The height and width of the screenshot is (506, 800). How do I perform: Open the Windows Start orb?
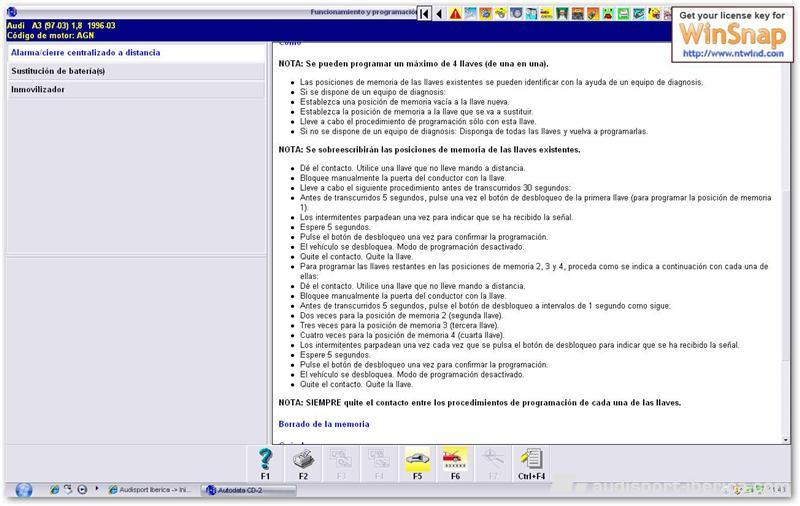[x=23, y=490]
